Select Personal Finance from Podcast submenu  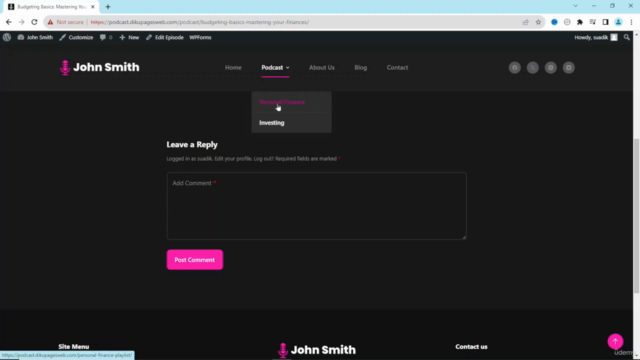point(282,102)
